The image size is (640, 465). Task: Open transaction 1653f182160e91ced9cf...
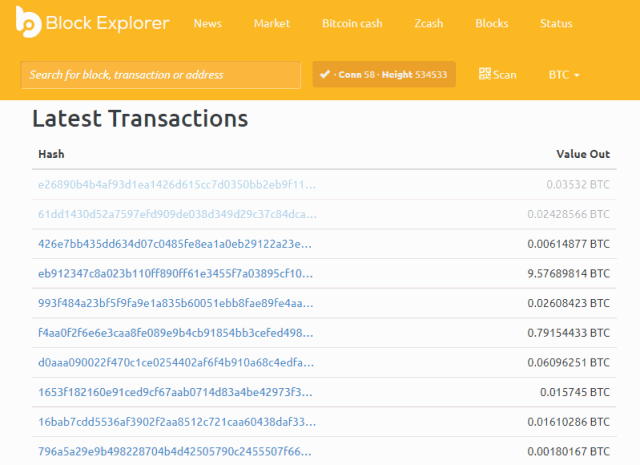click(x=175, y=392)
